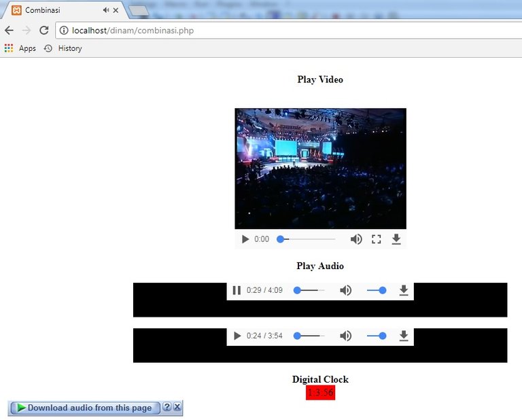
Task: Mute the second audio player (3:54 track)
Action: click(x=345, y=336)
